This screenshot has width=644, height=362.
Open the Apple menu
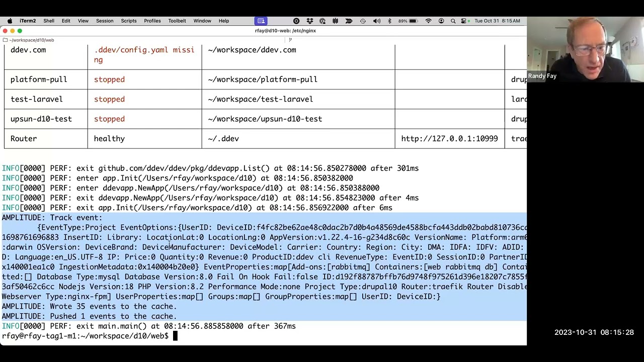pyautogui.click(x=10, y=21)
